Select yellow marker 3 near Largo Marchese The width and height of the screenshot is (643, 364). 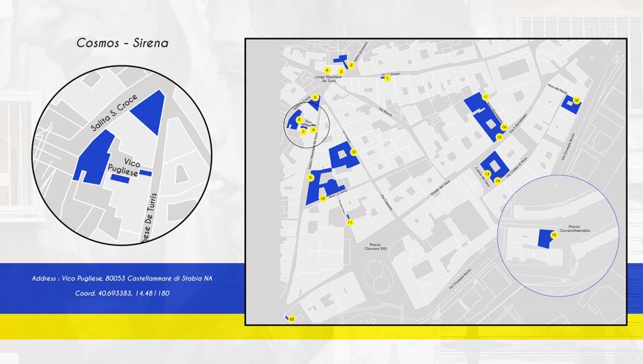point(341,71)
